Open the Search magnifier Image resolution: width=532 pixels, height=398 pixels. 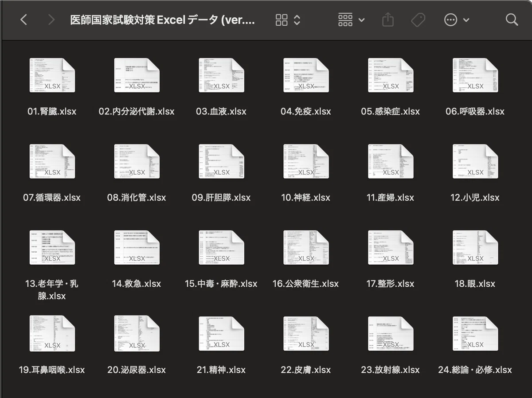click(x=512, y=20)
